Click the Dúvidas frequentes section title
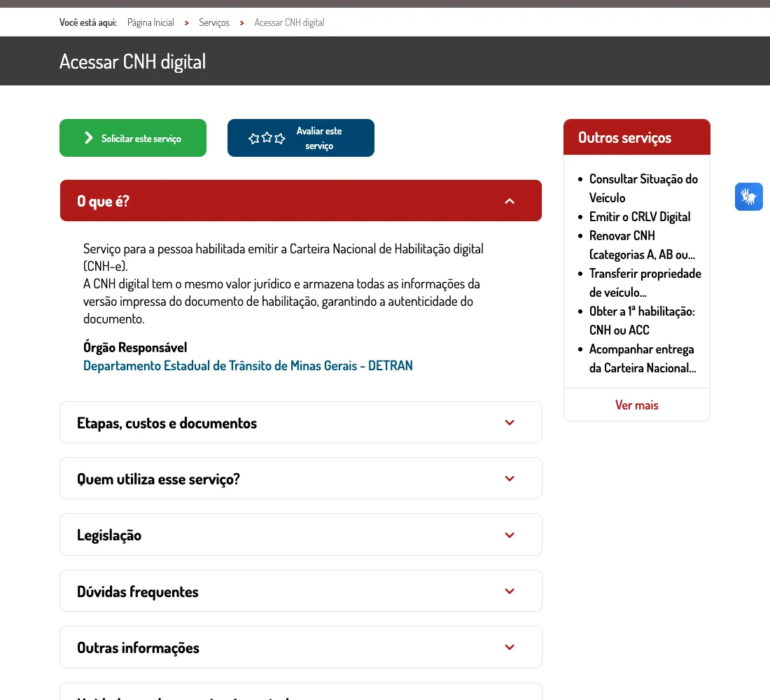The height and width of the screenshot is (700, 770). [x=137, y=591]
